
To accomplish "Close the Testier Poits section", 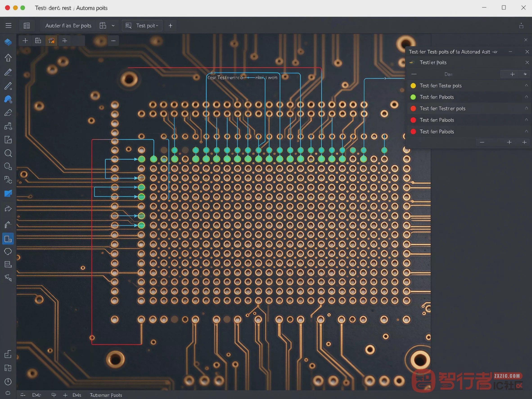I will click(x=527, y=63).
